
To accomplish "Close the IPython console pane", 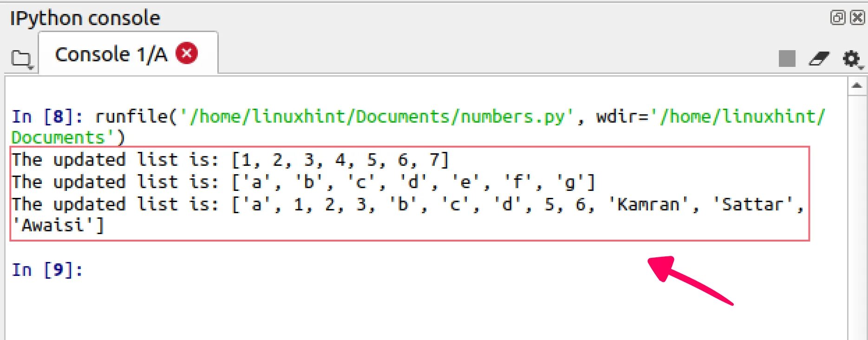I will pos(857,18).
